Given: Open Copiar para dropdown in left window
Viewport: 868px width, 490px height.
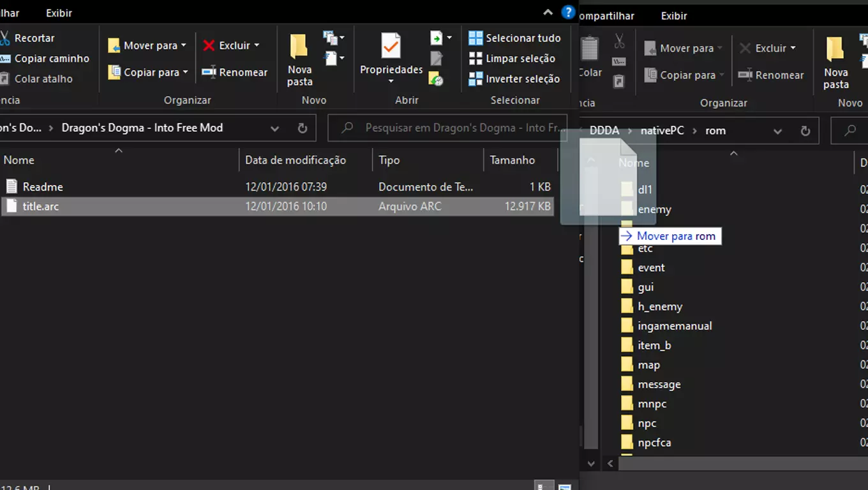Looking at the screenshot, I should point(148,72).
